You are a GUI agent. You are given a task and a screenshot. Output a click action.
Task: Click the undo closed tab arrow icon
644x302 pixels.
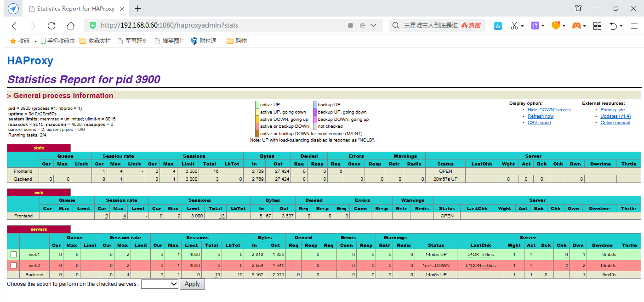point(613,26)
